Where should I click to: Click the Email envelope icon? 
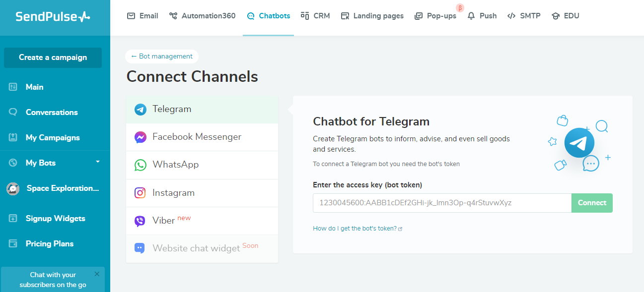pos(131,16)
